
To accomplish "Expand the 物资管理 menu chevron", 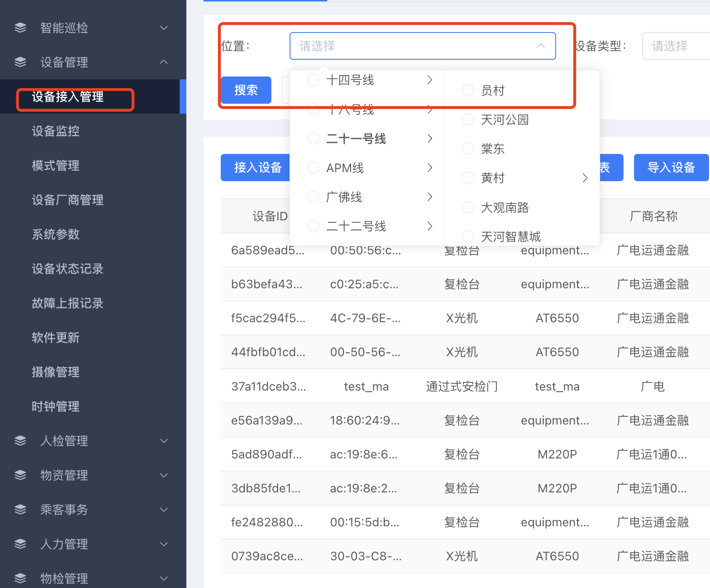I will (x=164, y=475).
